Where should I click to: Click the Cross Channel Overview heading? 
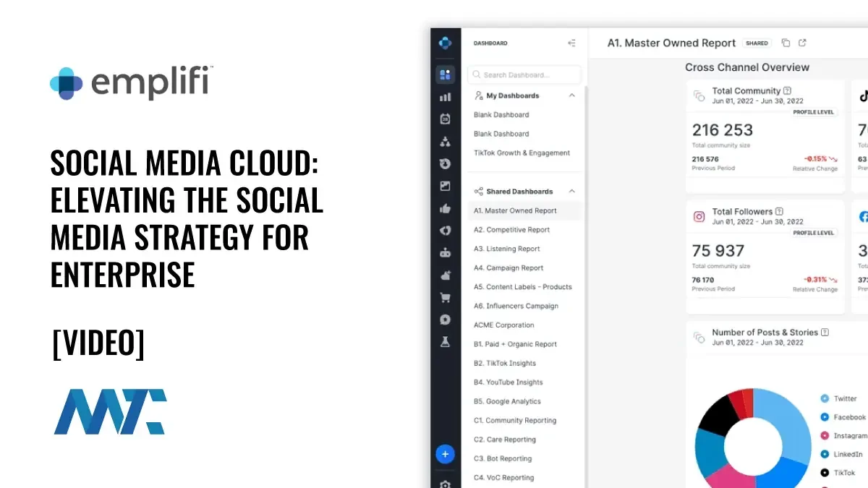click(747, 67)
